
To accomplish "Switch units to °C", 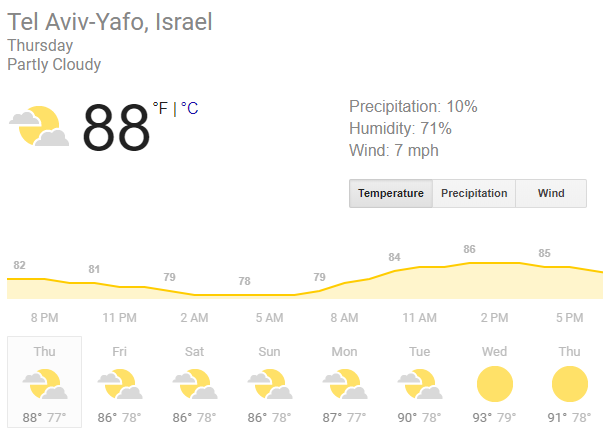I will (189, 108).
